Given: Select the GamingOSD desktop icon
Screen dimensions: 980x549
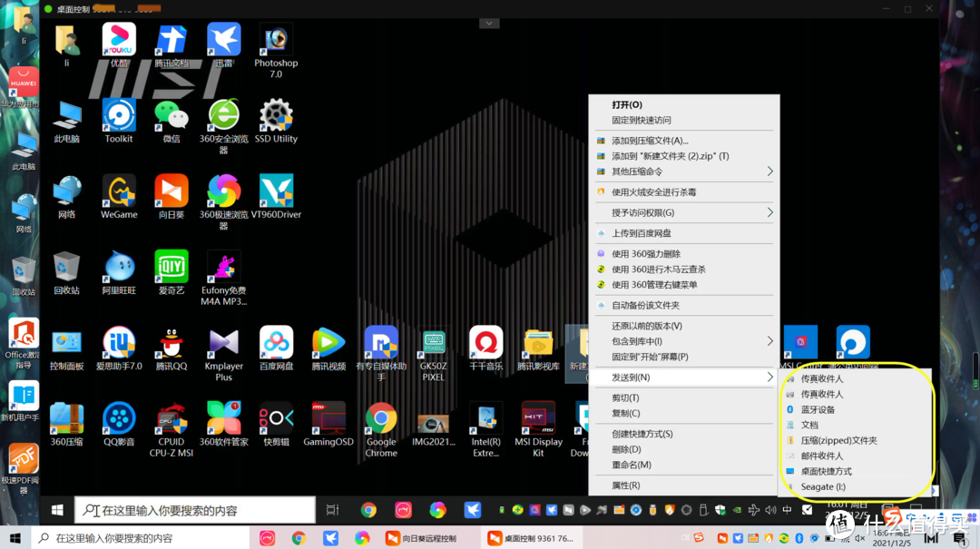Looking at the screenshot, I should (x=328, y=424).
